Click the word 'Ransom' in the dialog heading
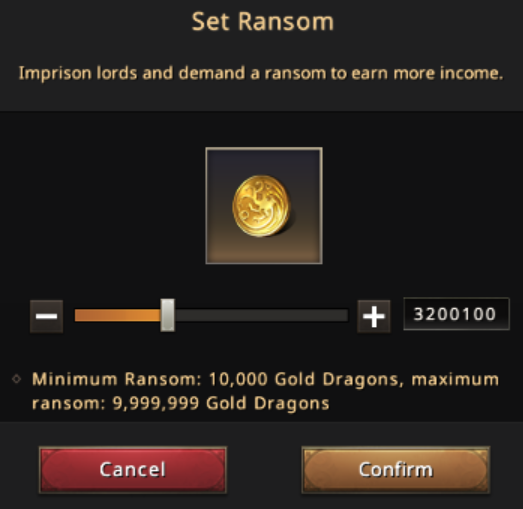Screen dimensions: 523x509 tap(286, 22)
